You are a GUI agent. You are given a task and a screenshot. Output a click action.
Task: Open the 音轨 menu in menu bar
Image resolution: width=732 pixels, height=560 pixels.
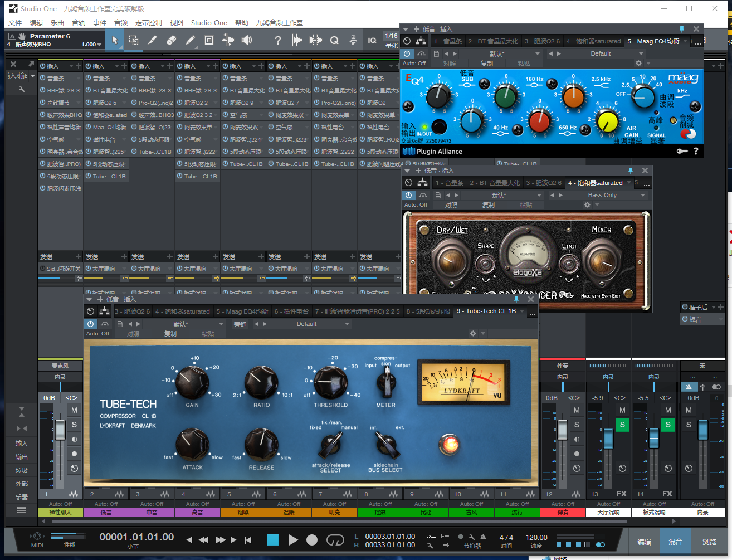79,23
